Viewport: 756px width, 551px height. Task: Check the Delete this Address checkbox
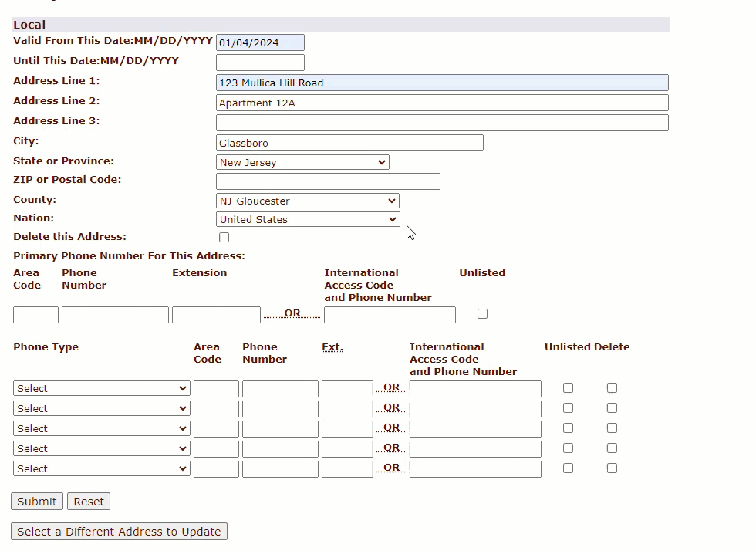[224, 238]
